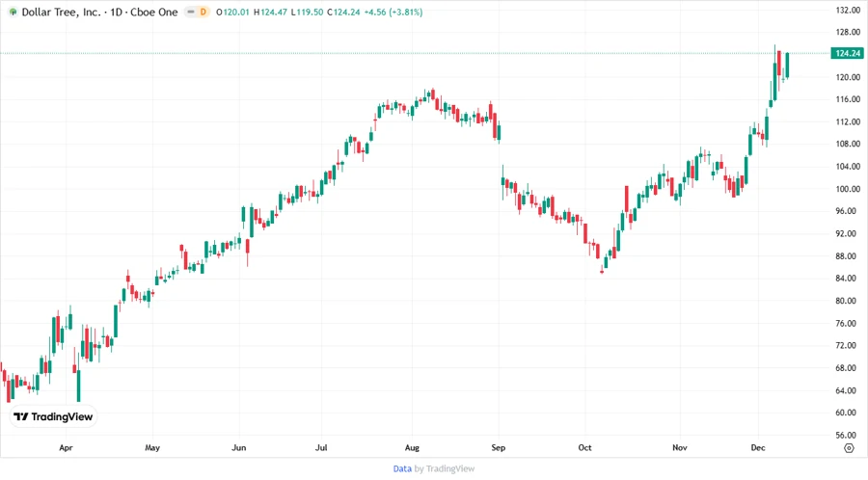Viewport: 868px width, 480px height.
Task: Click the Dec date axis label
Action: pyautogui.click(x=758, y=448)
